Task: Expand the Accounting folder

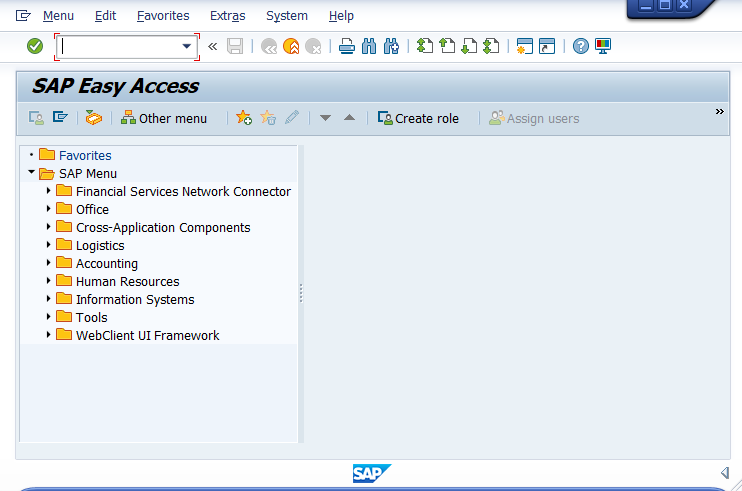Action: point(48,263)
